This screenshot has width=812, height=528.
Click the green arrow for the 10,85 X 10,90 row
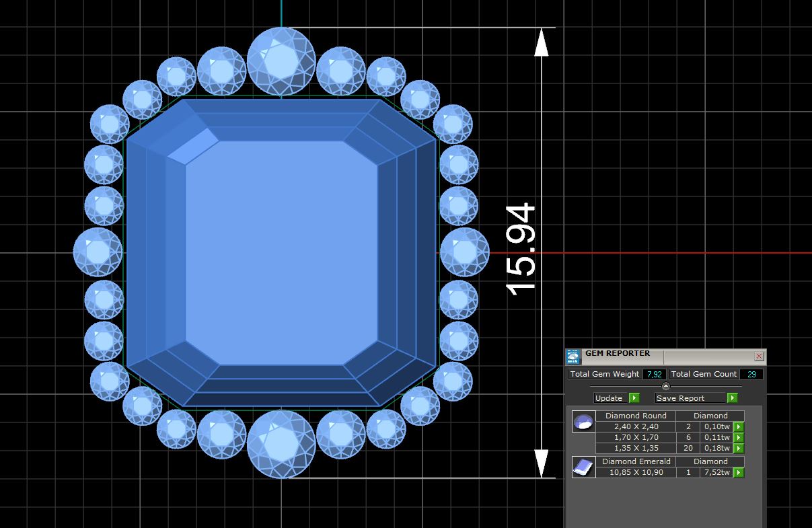pos(738,472)
